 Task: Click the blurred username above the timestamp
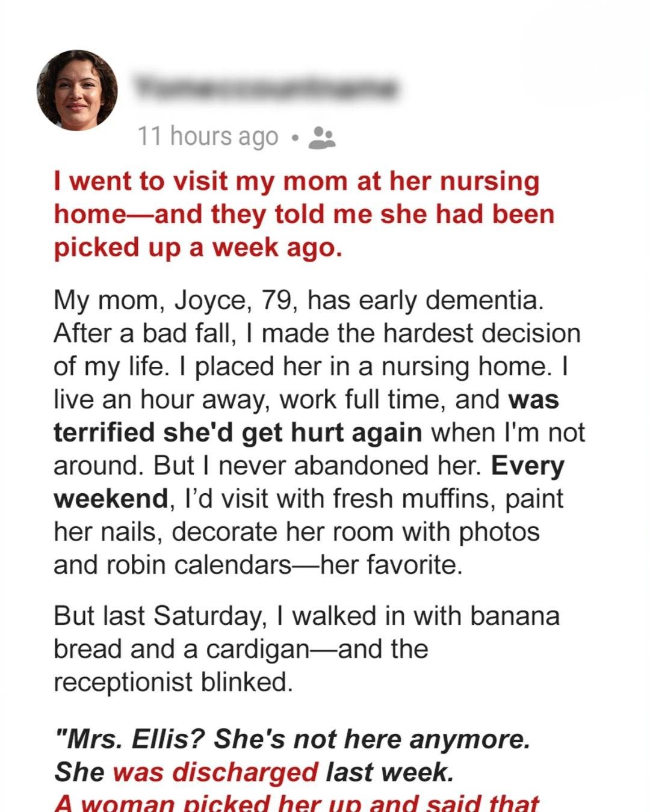pos(265,88)
